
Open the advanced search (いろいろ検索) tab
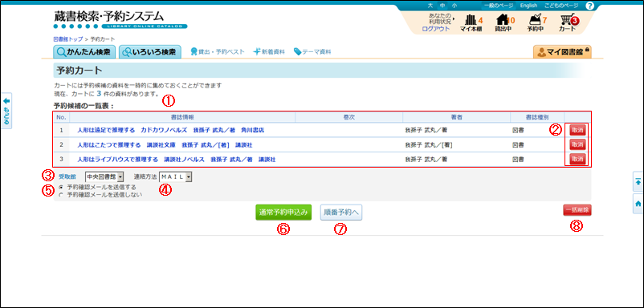tap(149, 52)
